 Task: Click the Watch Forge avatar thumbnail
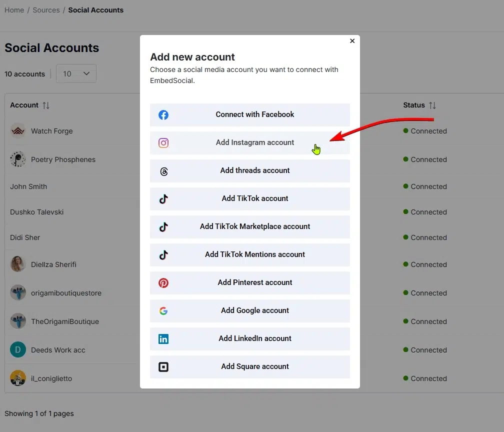click(x=18, y=130)
